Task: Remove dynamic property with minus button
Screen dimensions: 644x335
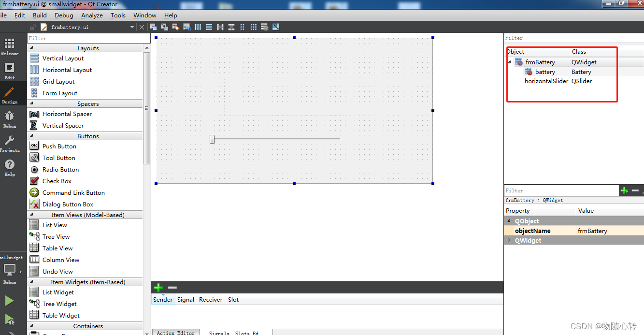Action: [635, 190]
